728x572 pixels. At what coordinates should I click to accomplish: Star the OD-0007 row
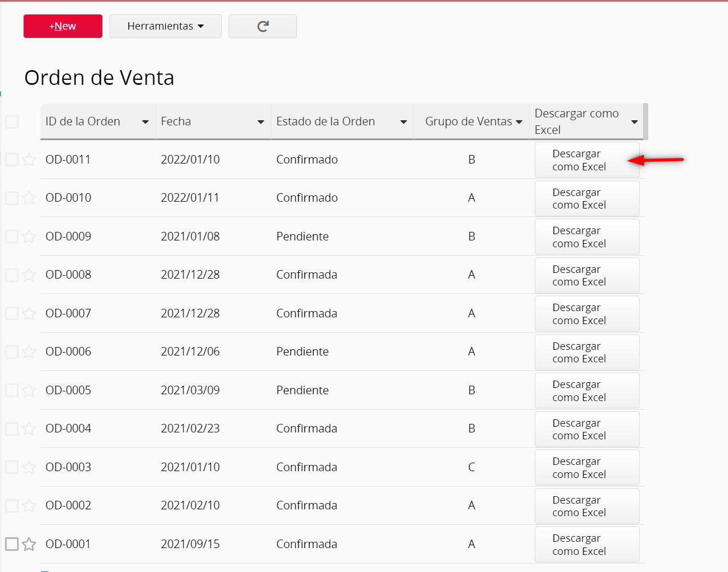[29, 313]
